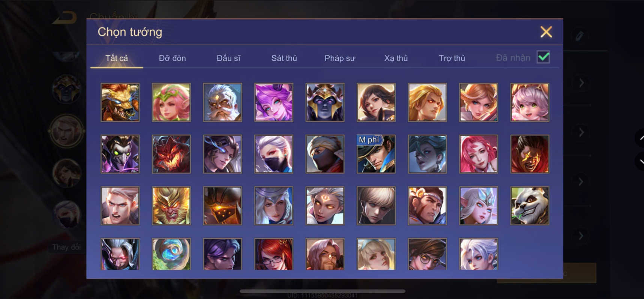Switch to the 'Trợ thủ' tab

coord(452,58)
